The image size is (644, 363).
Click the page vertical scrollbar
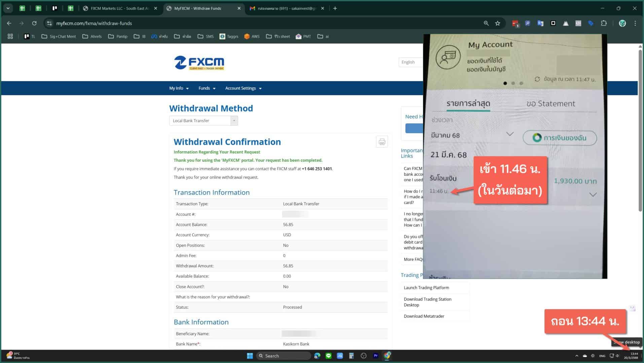point(640,131)
